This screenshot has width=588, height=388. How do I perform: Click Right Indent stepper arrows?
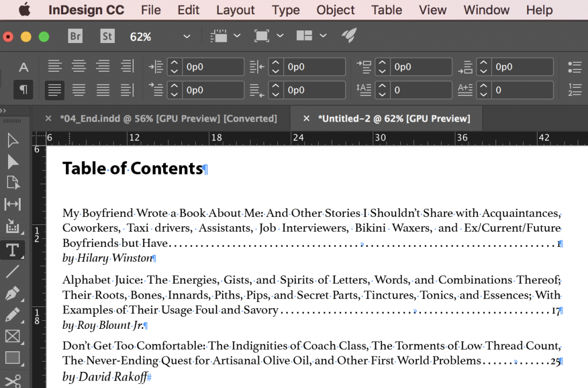coord(276,67)
